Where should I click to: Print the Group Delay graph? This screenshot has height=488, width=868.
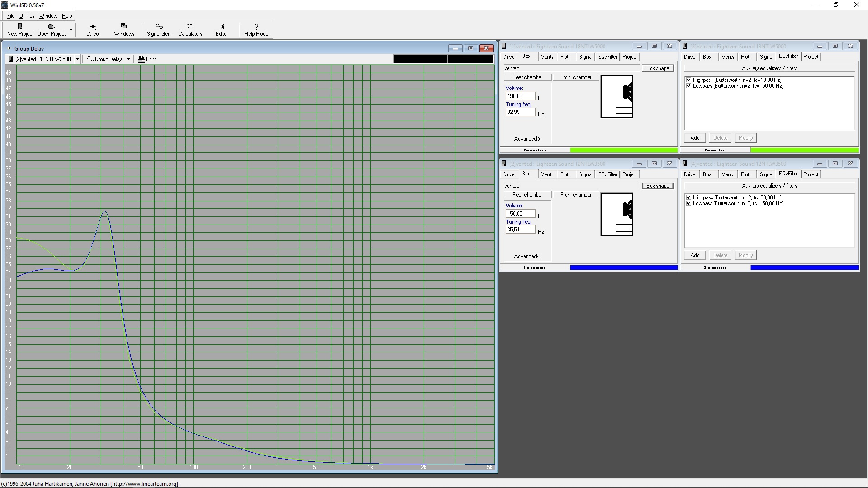pos(146,59)
